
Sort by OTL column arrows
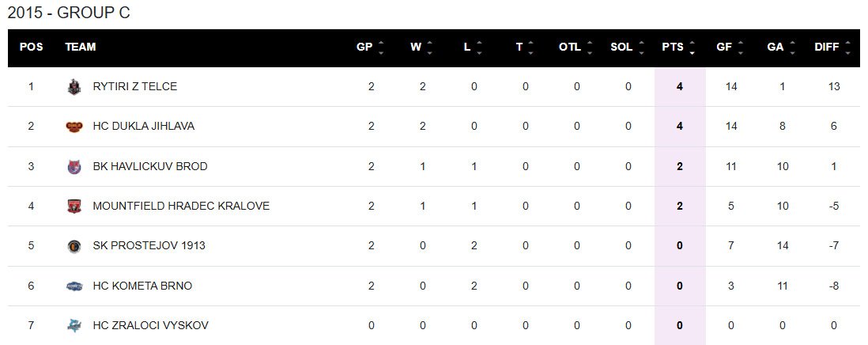pyautogui.click(x=589, y=47)
